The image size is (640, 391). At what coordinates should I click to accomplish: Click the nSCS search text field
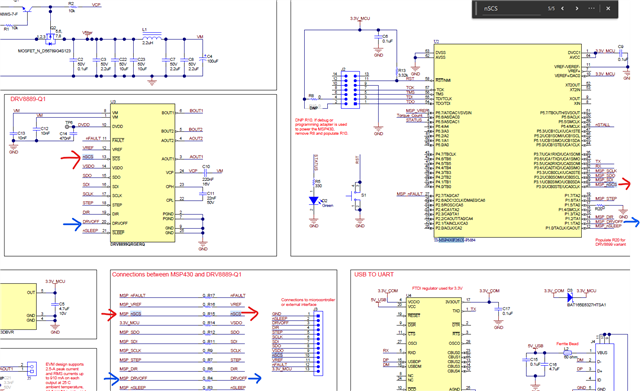[x=510, y=9]
